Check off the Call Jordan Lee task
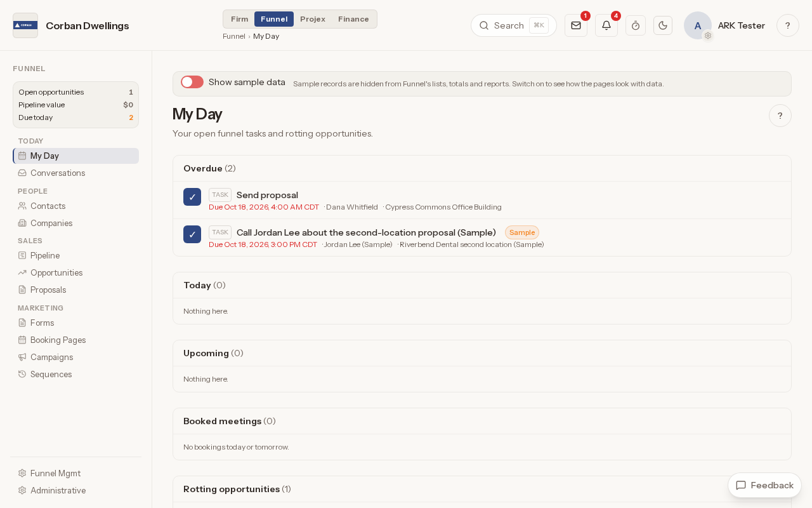This screenshot has width=812, height=508. [192, 234]
